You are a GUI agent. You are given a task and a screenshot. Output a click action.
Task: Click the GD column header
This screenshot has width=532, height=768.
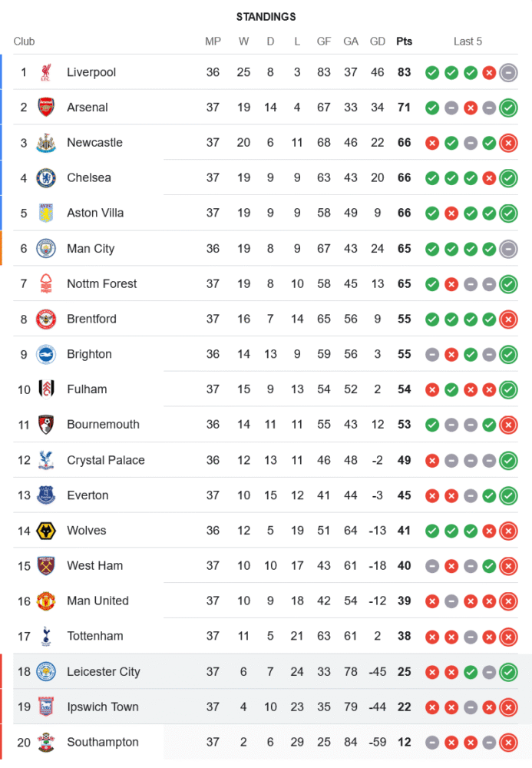click(x=378, y=41)
